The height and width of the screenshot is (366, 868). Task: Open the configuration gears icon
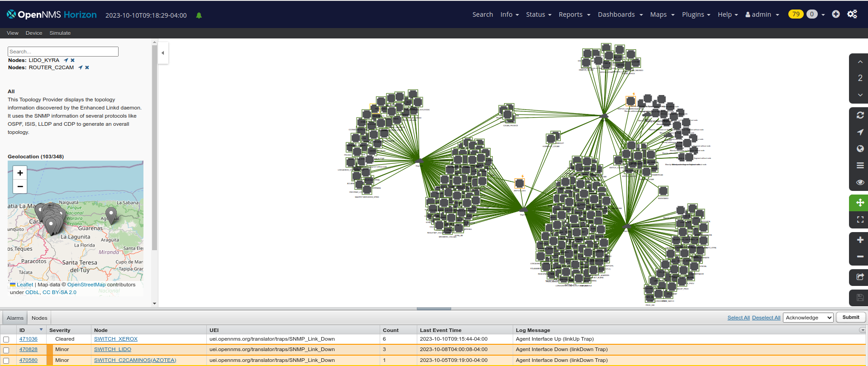[852, 14]
